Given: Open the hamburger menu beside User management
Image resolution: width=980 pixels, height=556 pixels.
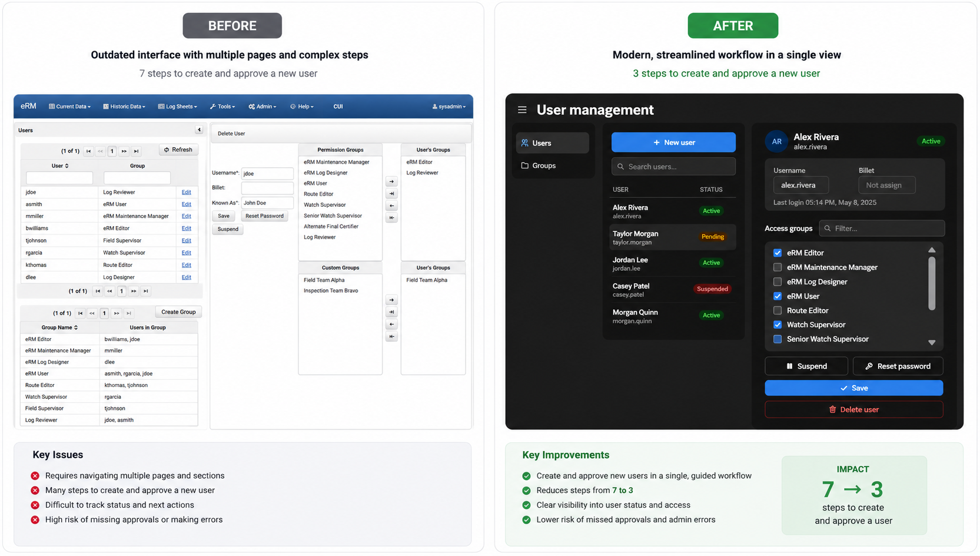Looking at the screenshot, I should (x=522, y=110).
